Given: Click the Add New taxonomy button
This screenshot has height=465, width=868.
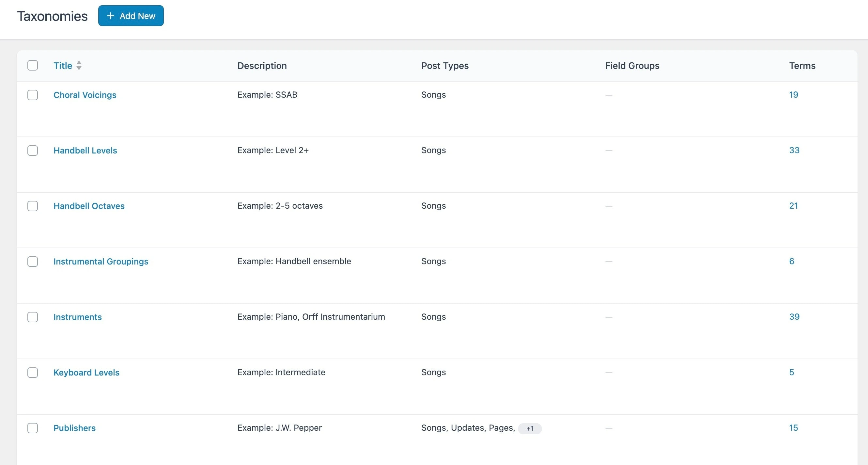Looking at the screenshot, I should 130,16.
